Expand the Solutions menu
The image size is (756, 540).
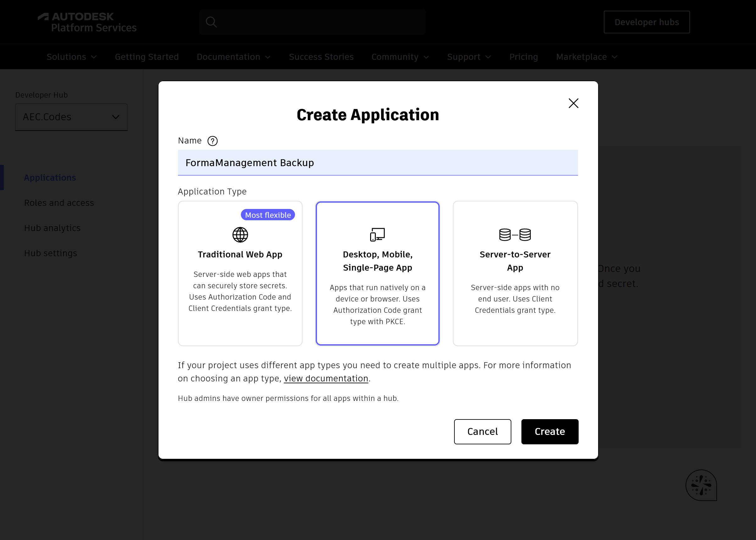coord(71,57)
